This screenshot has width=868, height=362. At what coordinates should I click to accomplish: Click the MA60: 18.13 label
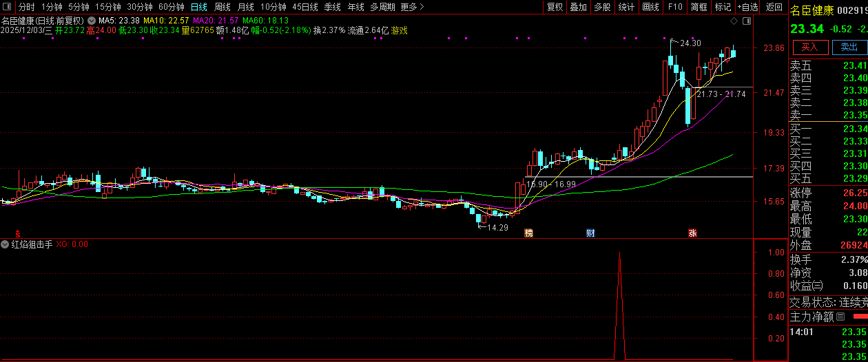(x=265, y=21)
